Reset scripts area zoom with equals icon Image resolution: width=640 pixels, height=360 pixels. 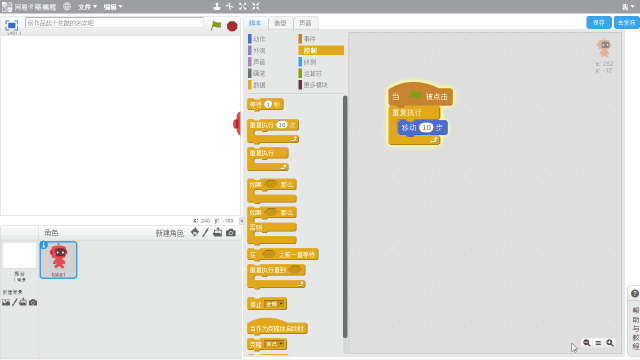598,343
